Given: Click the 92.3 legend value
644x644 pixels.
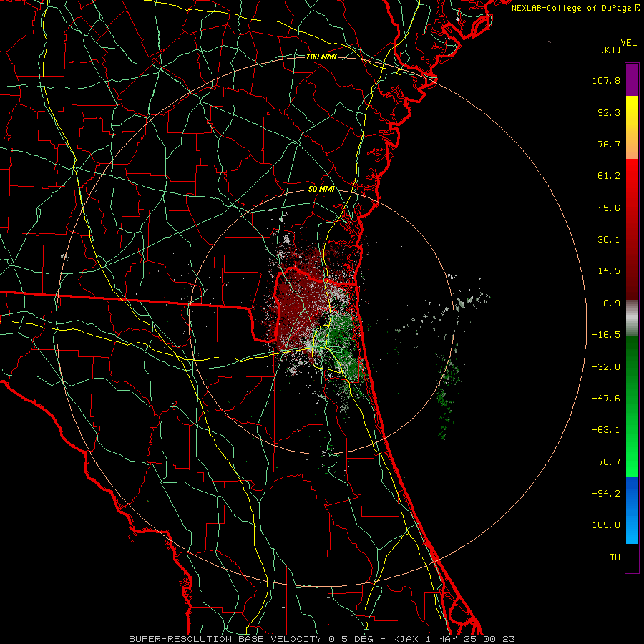Looking at the screenshot, I should [609, 112].
